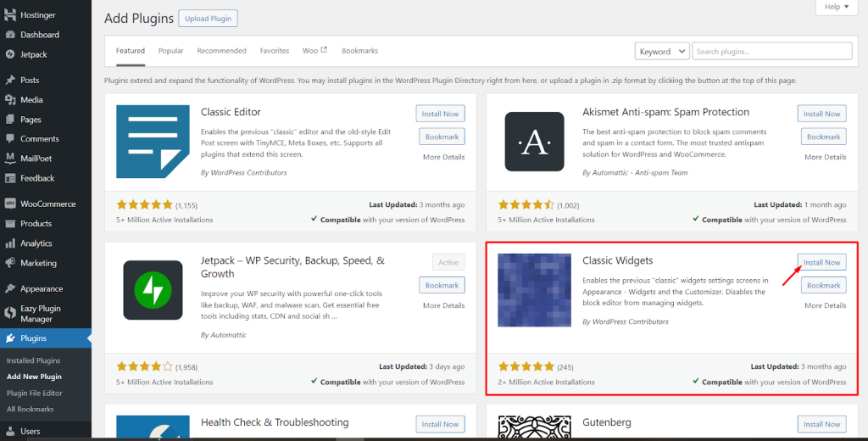Open the Health Check & Troubleshooting title
Screen dimensions: 868x441
point(275,422)
